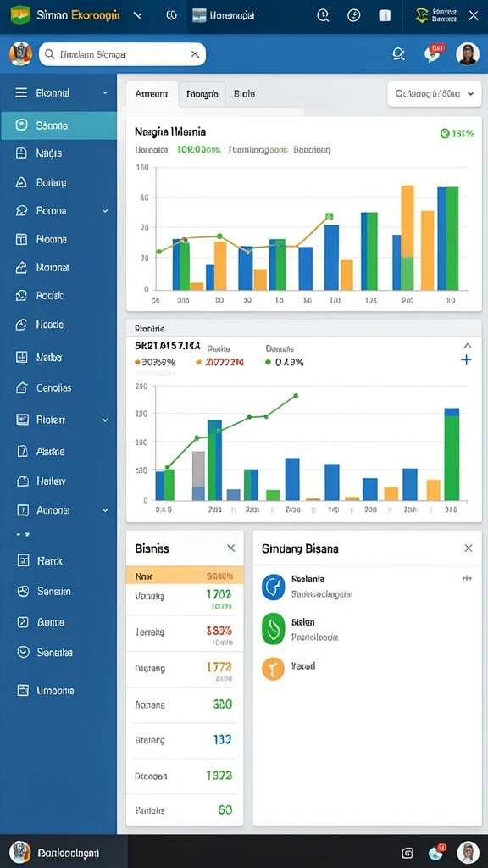Open the Cenofias sidebar icon

click(x=21, y=388)
